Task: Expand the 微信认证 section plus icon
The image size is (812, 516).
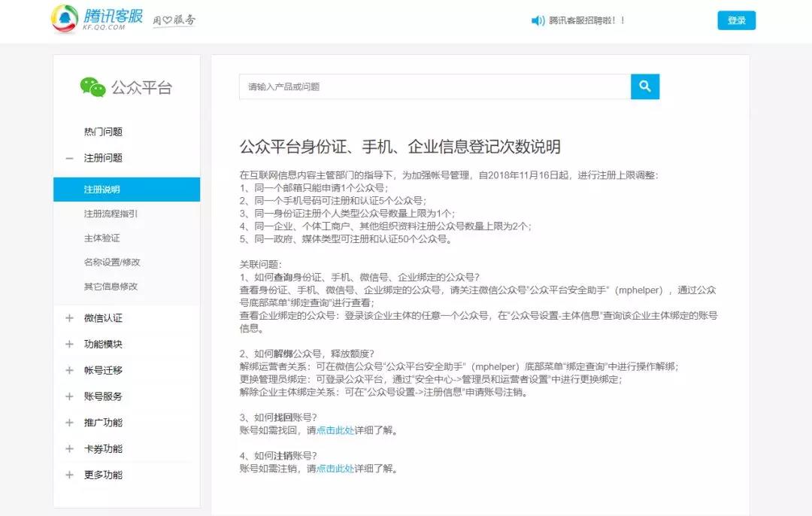Action: tap(69, 318)
